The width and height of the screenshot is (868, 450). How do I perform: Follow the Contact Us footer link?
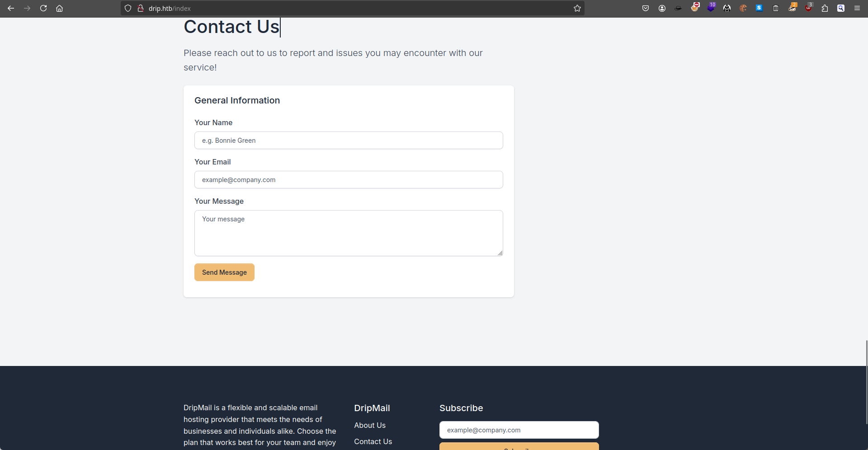tap(373, 441)
